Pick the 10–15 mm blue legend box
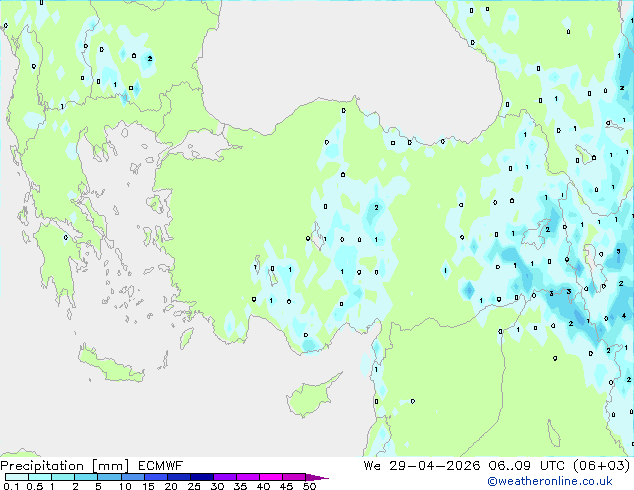This screenshot has width=634, height=490. [132, 477]
